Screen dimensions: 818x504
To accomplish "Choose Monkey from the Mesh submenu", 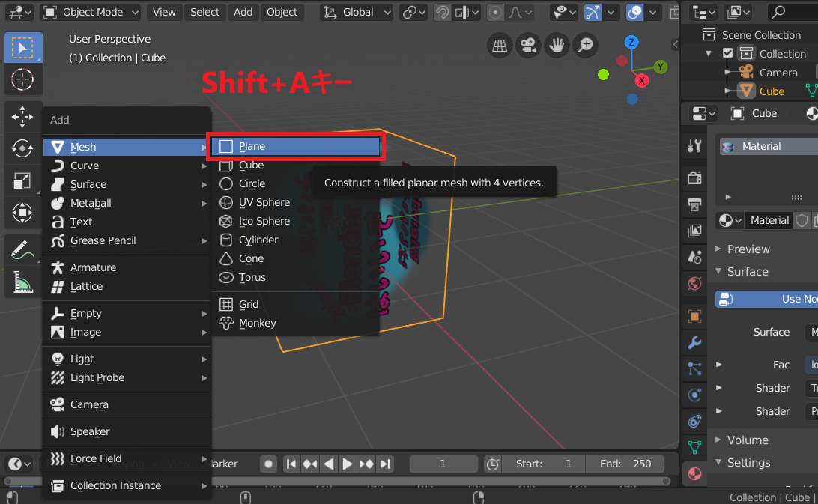I will (x=296, y=323).
